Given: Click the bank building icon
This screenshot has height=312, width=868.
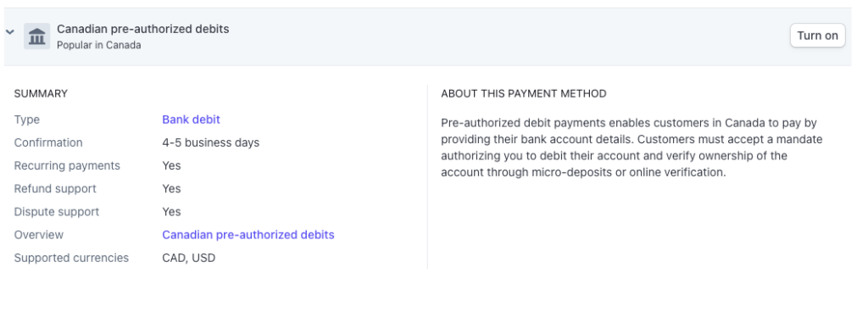Looking at the screenshot, I should (x=37, y=36).
